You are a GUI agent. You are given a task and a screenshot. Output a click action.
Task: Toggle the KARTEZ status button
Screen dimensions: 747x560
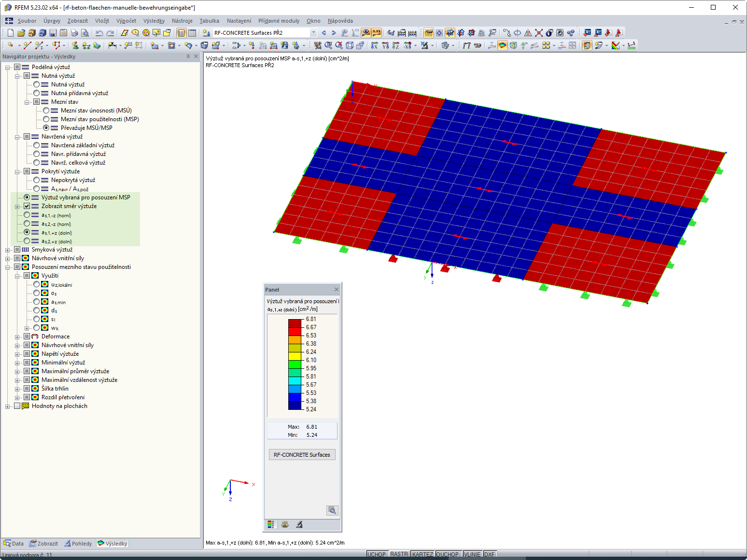(423, 554)
